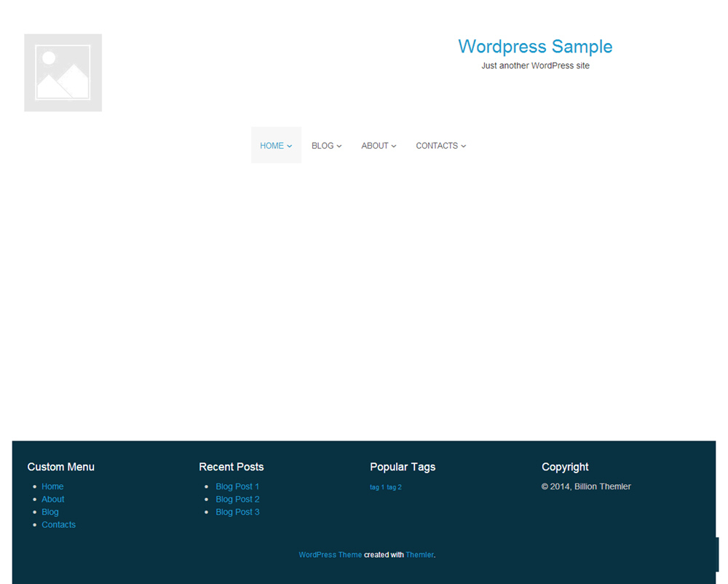Open Contacts link in footer Custom Menu
This screenshot has width=728, height=584.
point(58,524)
